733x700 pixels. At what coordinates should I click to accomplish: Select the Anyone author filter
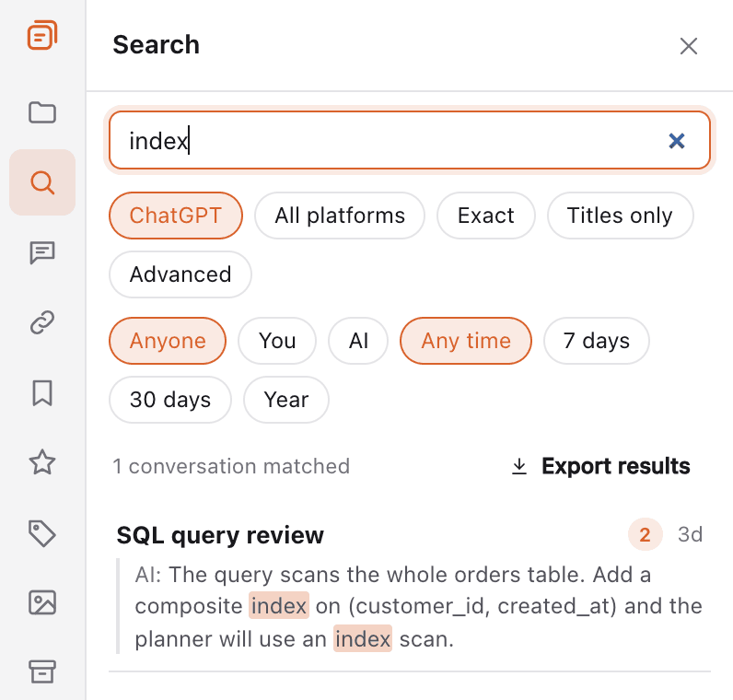point(168,341)
